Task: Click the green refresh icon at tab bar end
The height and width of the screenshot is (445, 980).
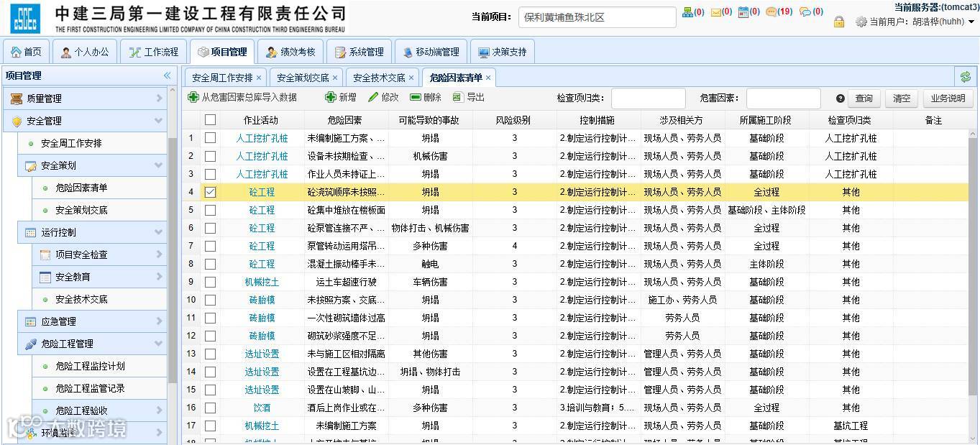Action: tap(966, 77)
